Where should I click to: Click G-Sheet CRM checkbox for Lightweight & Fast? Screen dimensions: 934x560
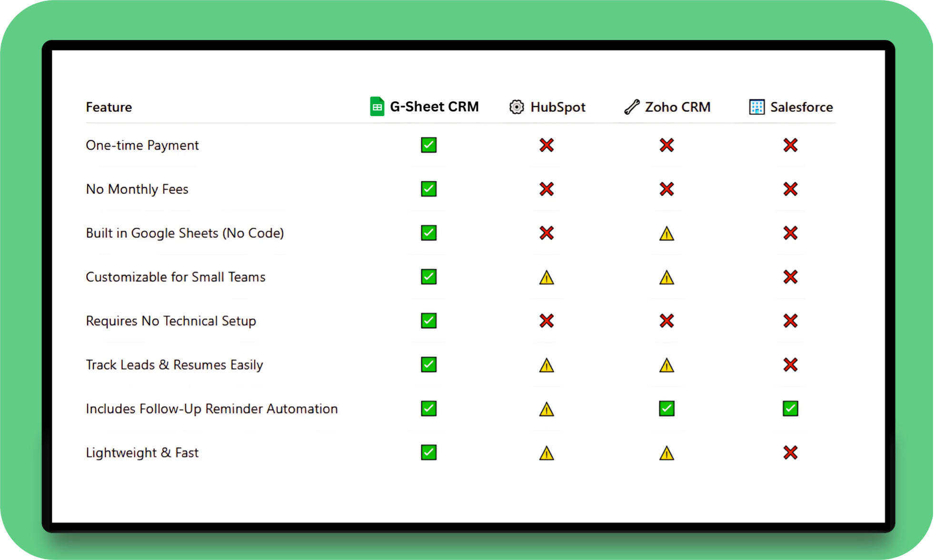[428, 452]
